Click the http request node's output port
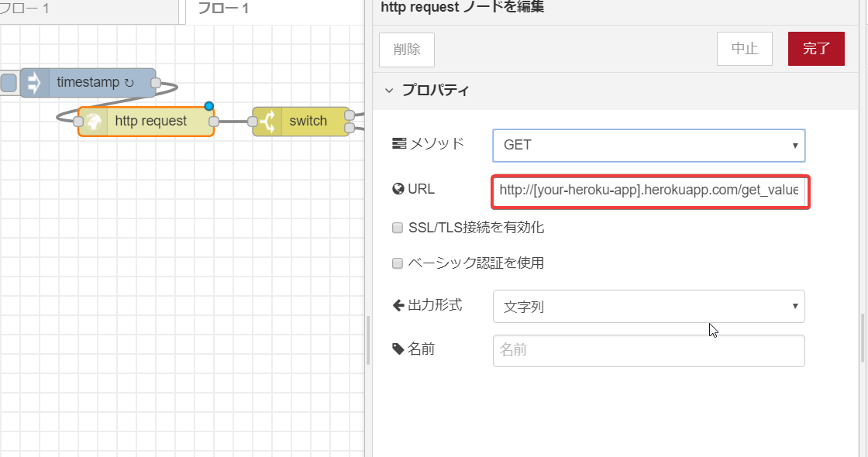This screenshot has width=868, height=457. tap(214, 122)
